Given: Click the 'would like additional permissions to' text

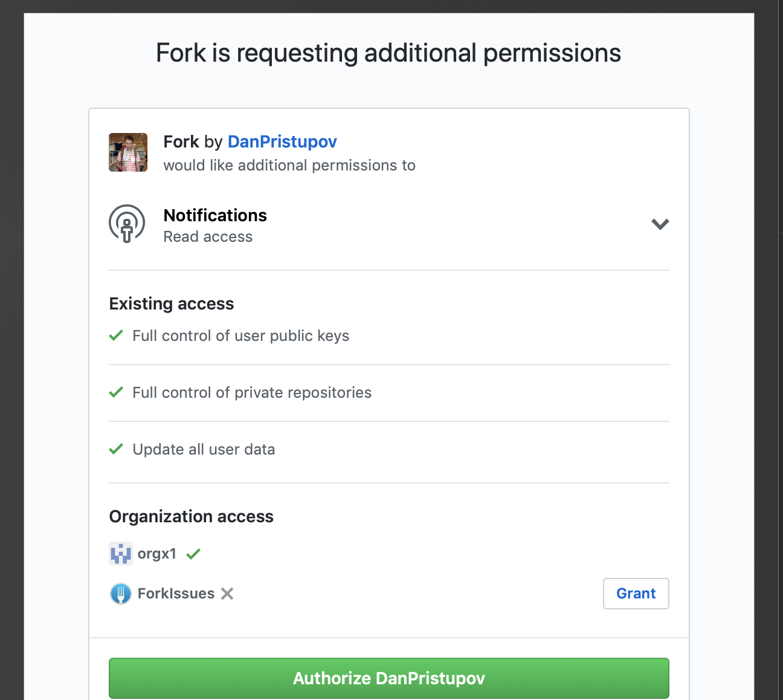Looking at the screenshot, I should [289, 165].
